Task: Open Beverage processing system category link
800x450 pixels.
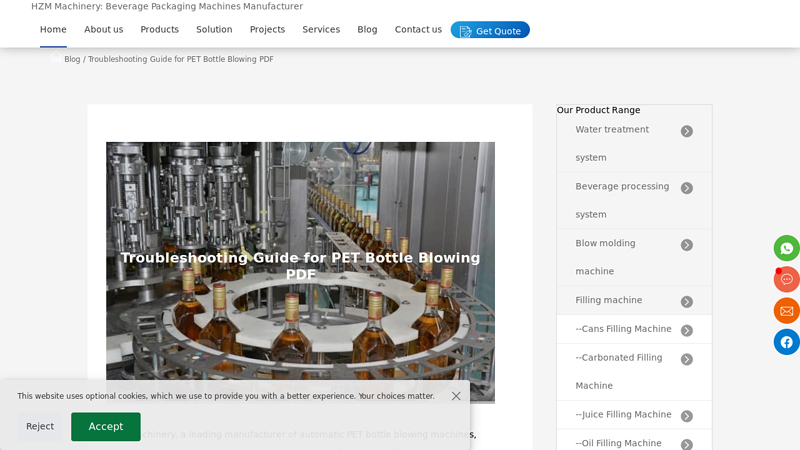Action: click(x=622, y=201)
